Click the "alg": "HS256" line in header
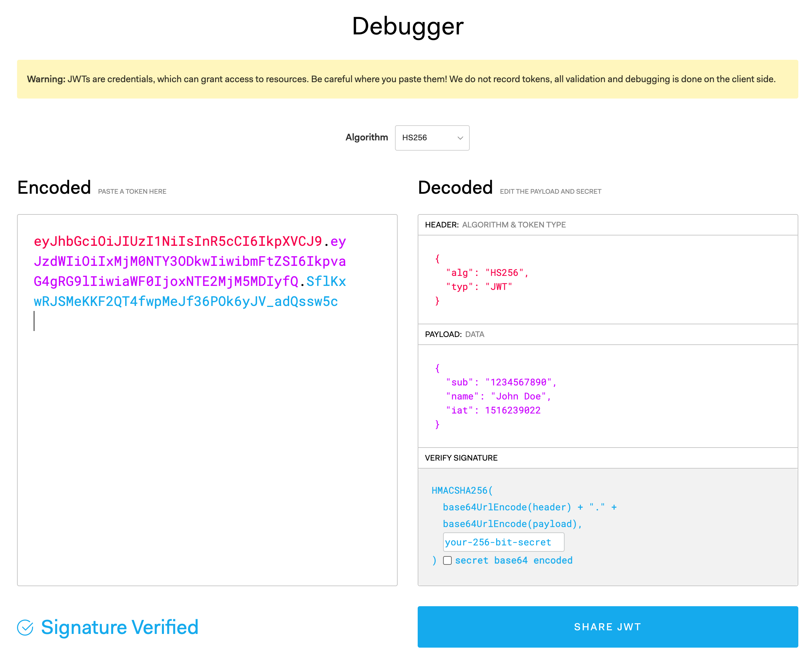Viewport: 812px width, 668px height. tap(486, 273)
